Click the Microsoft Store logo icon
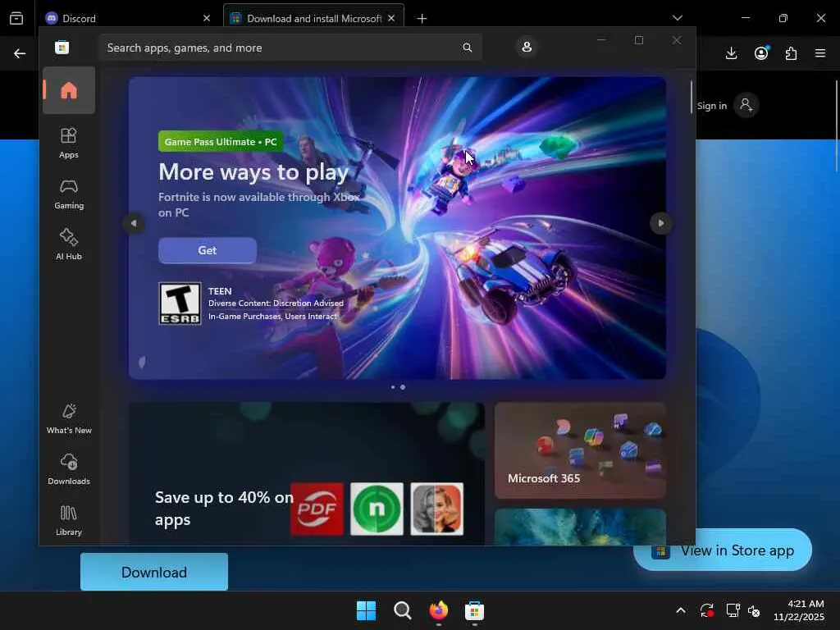Image resolution: width=840 pixels, height=630 pixels. click(62, 48)
